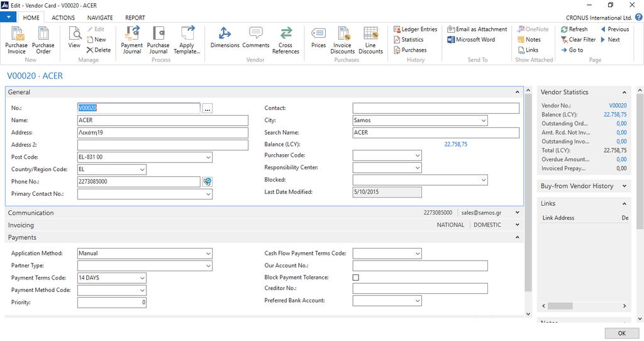
Task: Switch to HOME ribbon tab
Action: click(x=31, y=18)
